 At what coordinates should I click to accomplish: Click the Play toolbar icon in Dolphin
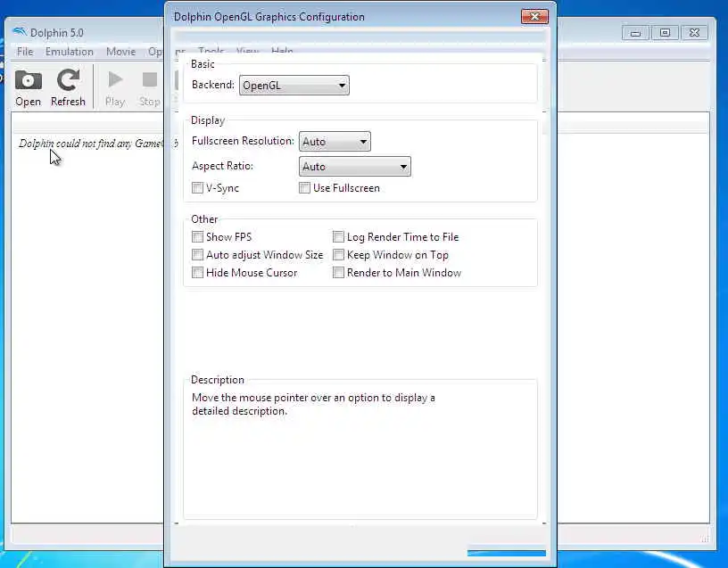pyautogui.click(x=115, y=87)
